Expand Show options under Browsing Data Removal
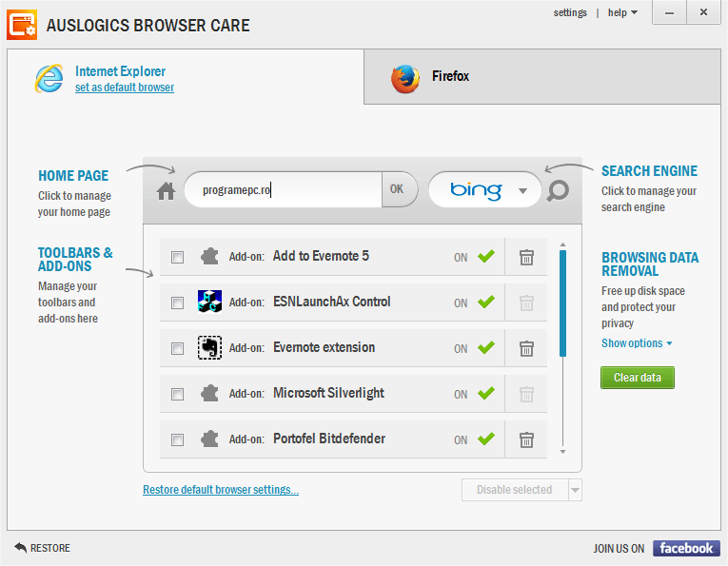The width and height of the screenshot is (728, 566). pos(637,343)
